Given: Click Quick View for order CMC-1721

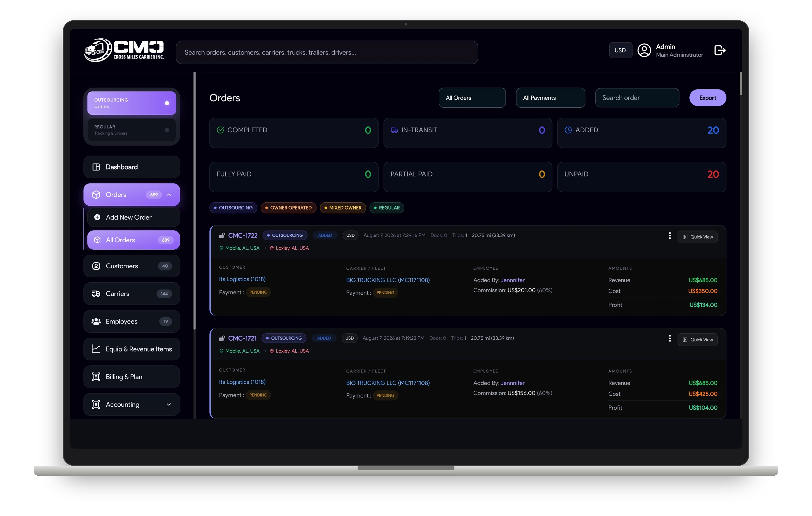Looking at the screenshot, I should click(697, 340).
